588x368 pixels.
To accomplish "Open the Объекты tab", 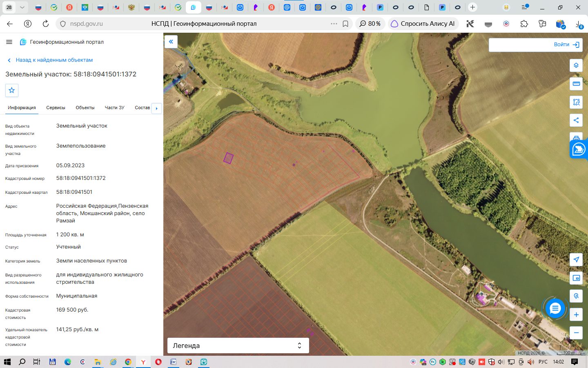I will (85, 108).
